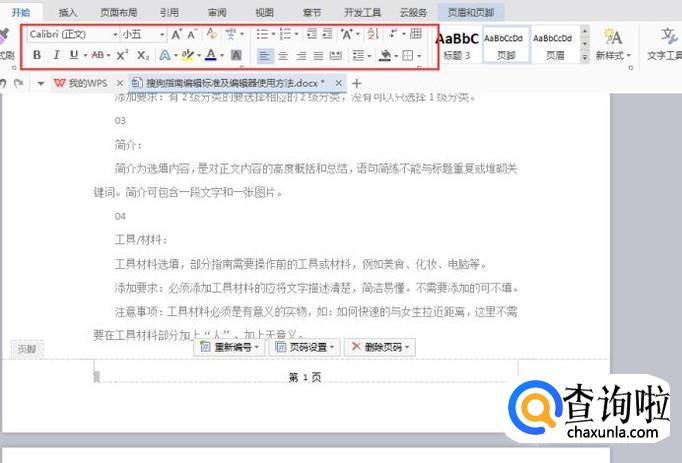682x463 pixels.
Task: Click the shading paint bucket swatch
Action: (385, 56)
